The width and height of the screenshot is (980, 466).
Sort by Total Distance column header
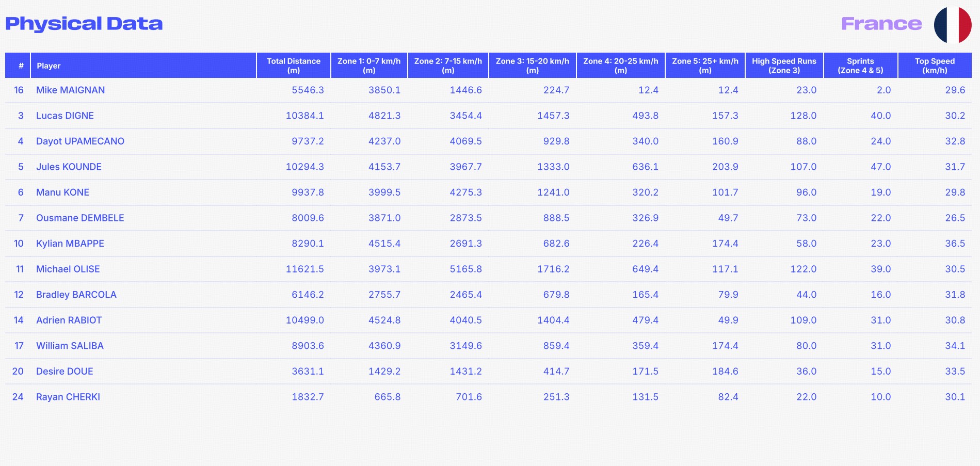[x=294, y=66]
